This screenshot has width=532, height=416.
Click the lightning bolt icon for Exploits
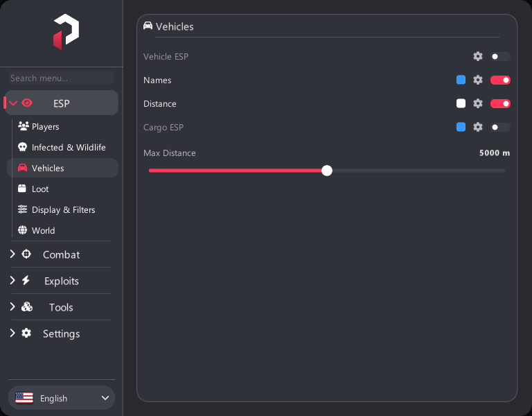[26, 280]
